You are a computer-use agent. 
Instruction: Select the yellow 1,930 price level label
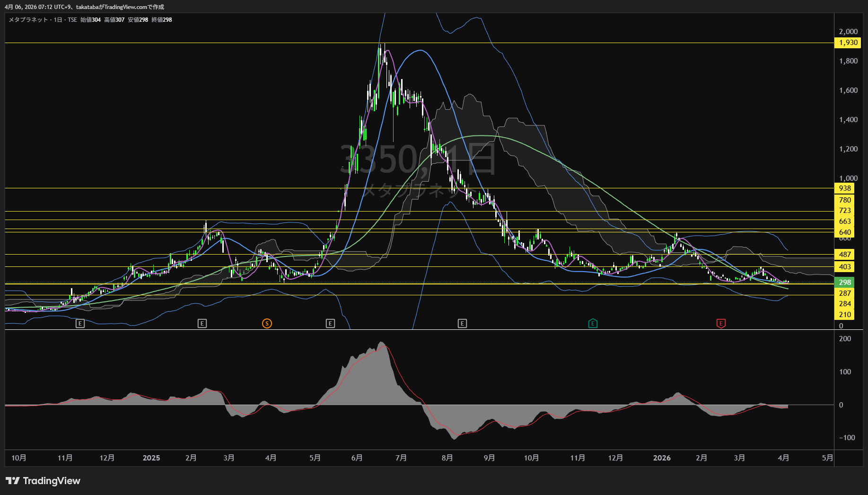pos(848,43)
